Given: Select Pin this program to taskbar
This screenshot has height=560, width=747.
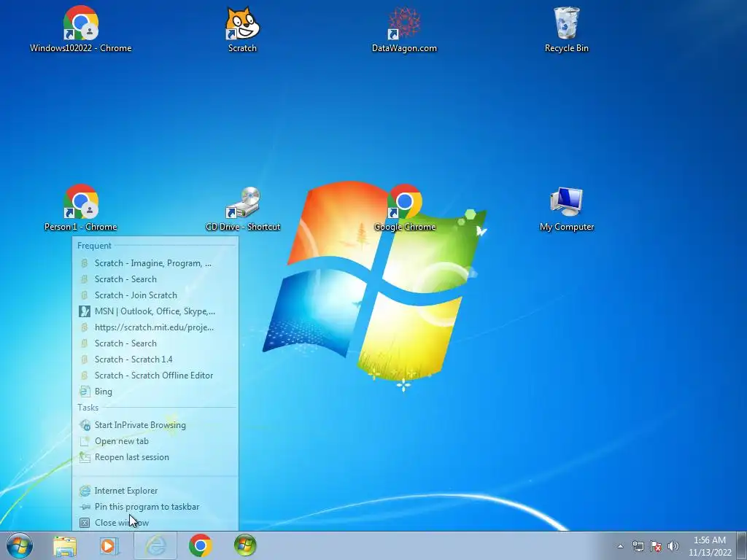Looking at the screenshot, I should [x=155, y=507].
